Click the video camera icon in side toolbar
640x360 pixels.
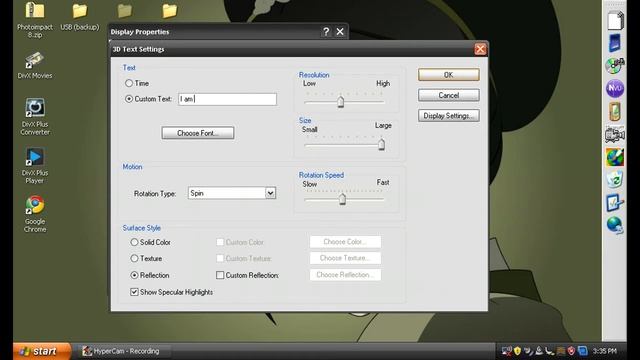point(615,134)
